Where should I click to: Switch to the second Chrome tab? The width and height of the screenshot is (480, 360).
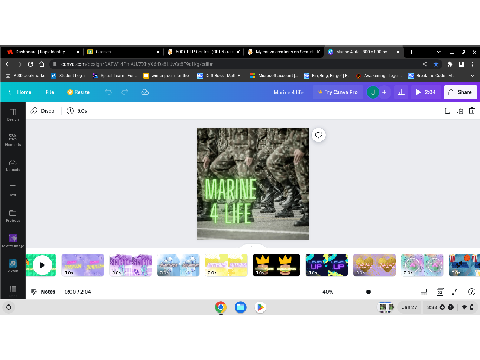pyautogui.click(x=122, y=52)
